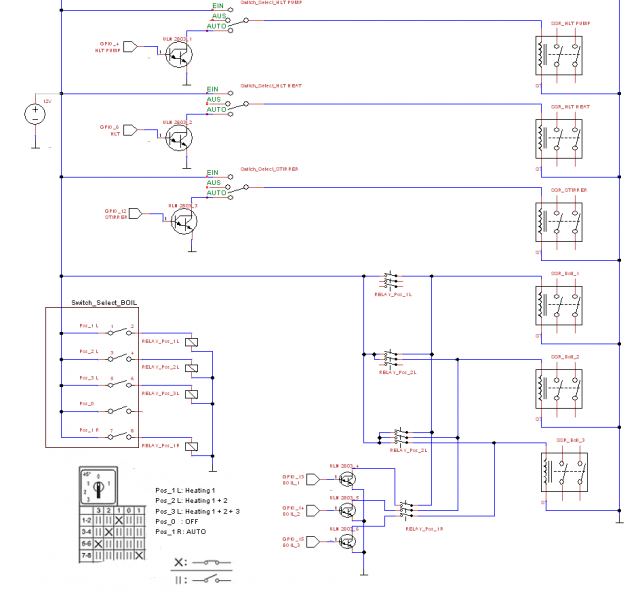Screen dimensions: 640x595
Task: Click the X mark in the 1-2 row
Action: [x=119, y=520]
